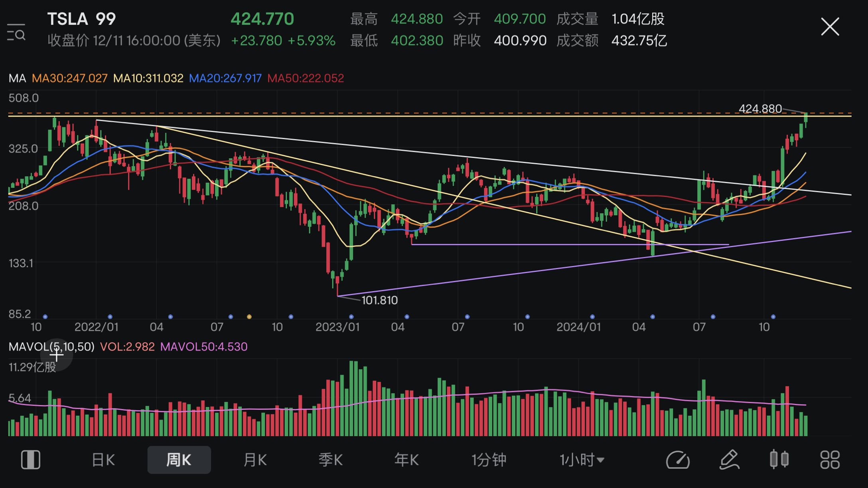The height and width of the screenshot is (488, 868).
Task: Tap the 508.0 price axis label
Action: (24, 98)
